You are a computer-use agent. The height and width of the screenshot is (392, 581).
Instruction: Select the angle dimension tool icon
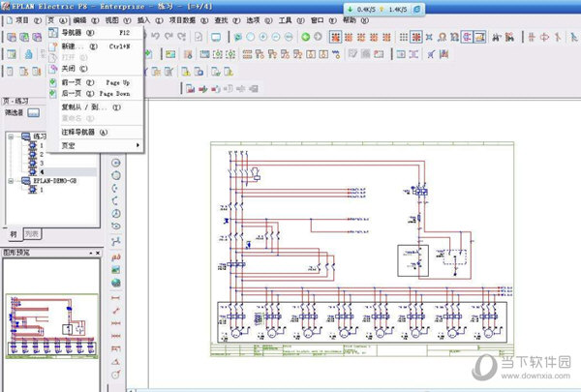116,362
